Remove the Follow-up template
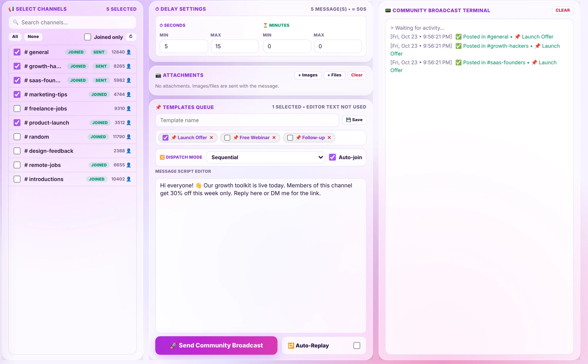 (x=329, y=138)
